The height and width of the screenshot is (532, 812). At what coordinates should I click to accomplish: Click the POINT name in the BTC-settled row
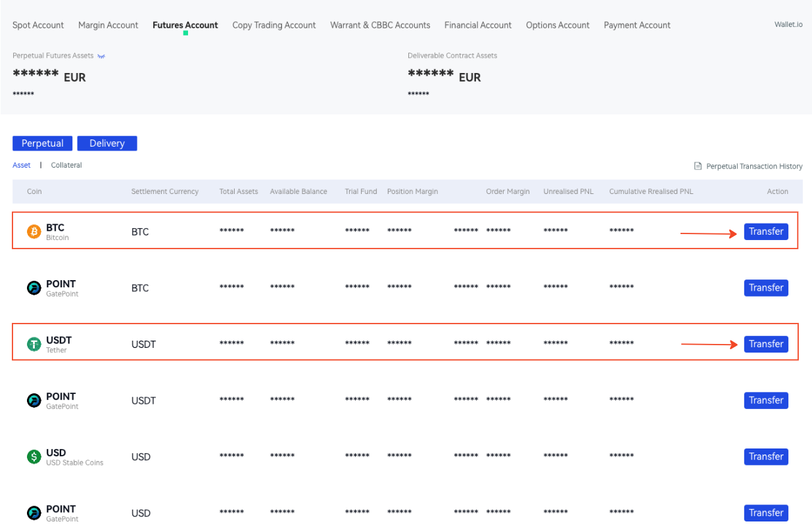point(61,284)
